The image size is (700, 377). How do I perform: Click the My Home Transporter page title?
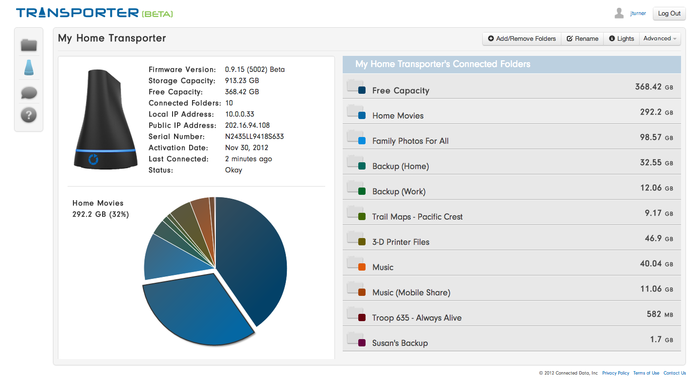click(x=112, y=38)
